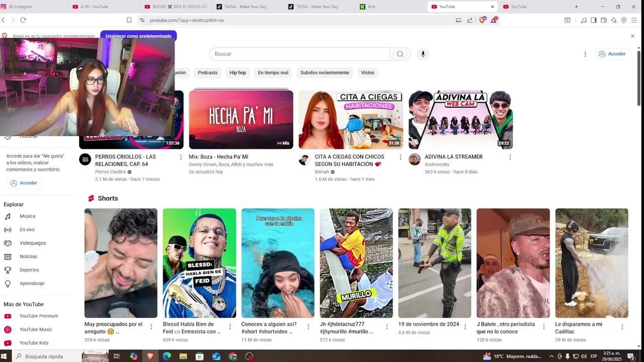Play the '19 de noviembre de 2024' Short
Screen dimensions: 644x362
pyautogui.click(x=435, y=263)
